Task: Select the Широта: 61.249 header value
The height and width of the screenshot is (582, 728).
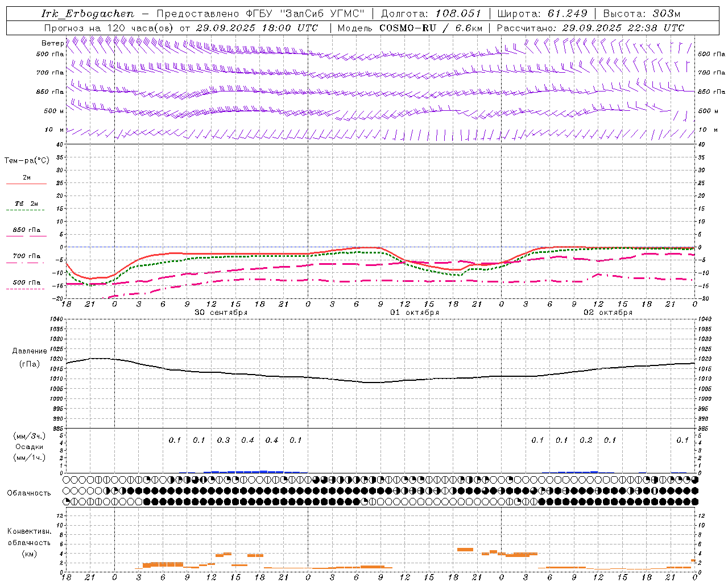Action: (542, 14)
